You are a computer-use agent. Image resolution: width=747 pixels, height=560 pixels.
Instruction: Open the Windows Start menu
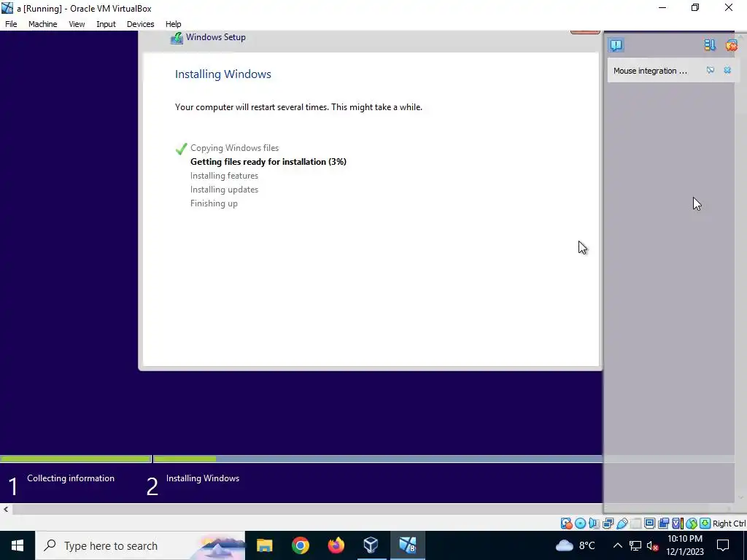(18, 545)
